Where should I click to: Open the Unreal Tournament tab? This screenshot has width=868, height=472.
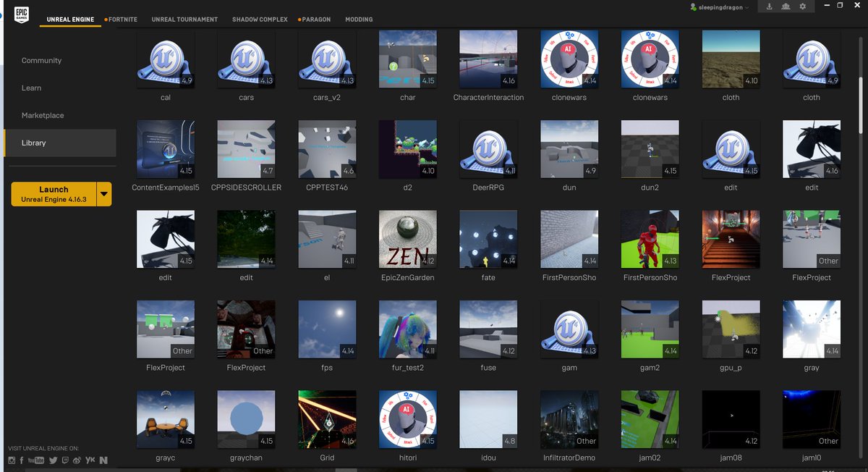point(184,20)
